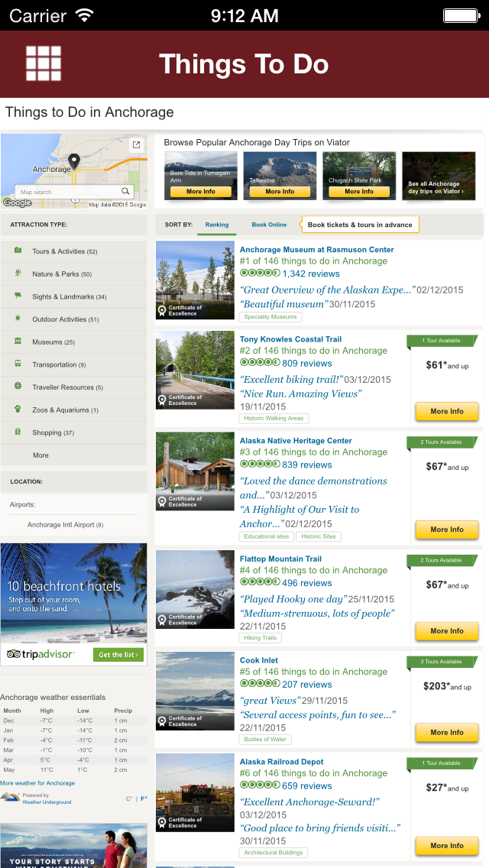489x868 pixels.
Task: Click Cook Inlet rating bubbles
Action: point(260,684)
